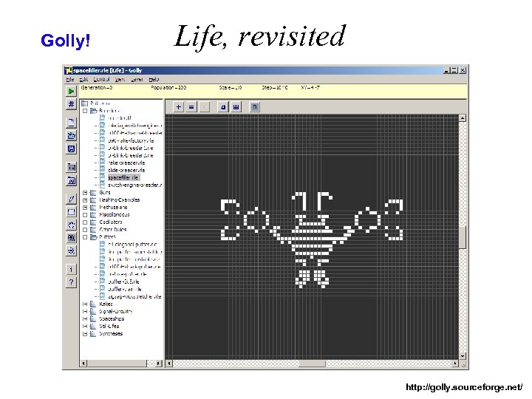This screenshot has height=399, width=532.
Task: Open help with the question mark button
Action: [x=71, y=282]
